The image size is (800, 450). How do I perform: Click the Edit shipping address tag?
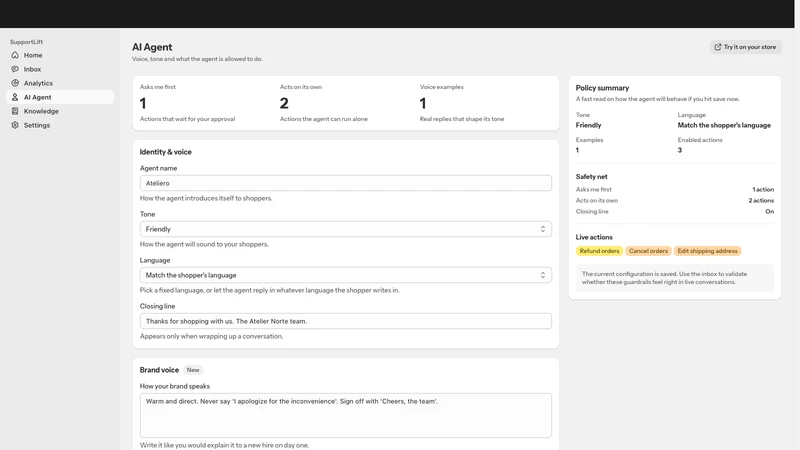(x=707, y=251)
